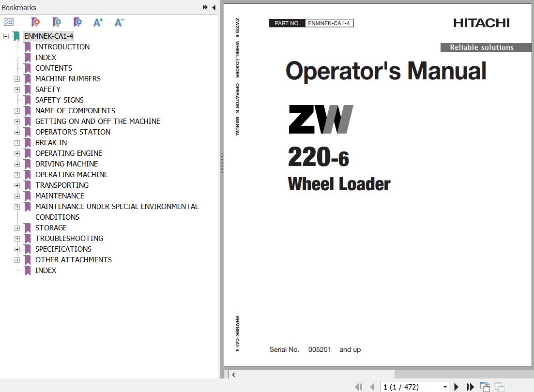Open the first INDEX bookmark below INTRODUCTION
The height and width of the screenshot is (392, 534).
coord(46,58)
